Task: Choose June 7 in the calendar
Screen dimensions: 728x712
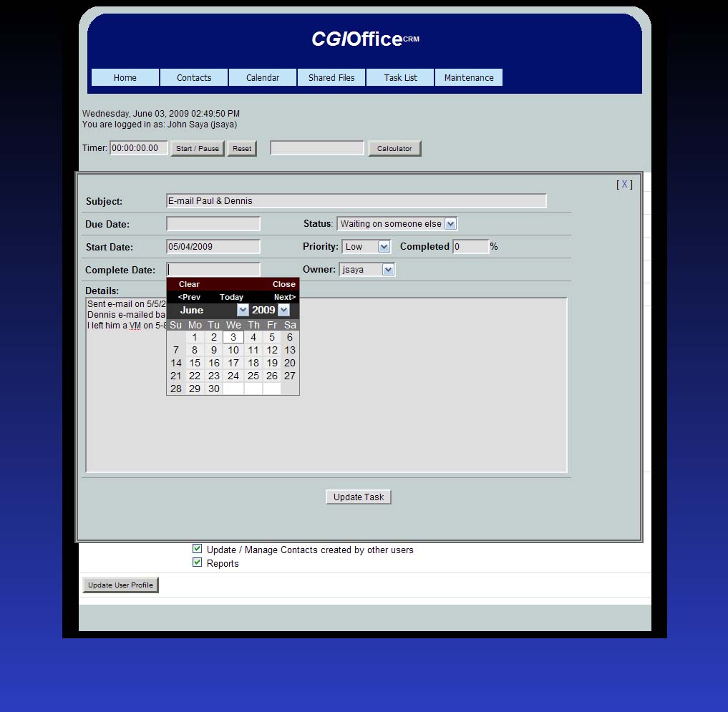Action: click(x=176, y=350)
